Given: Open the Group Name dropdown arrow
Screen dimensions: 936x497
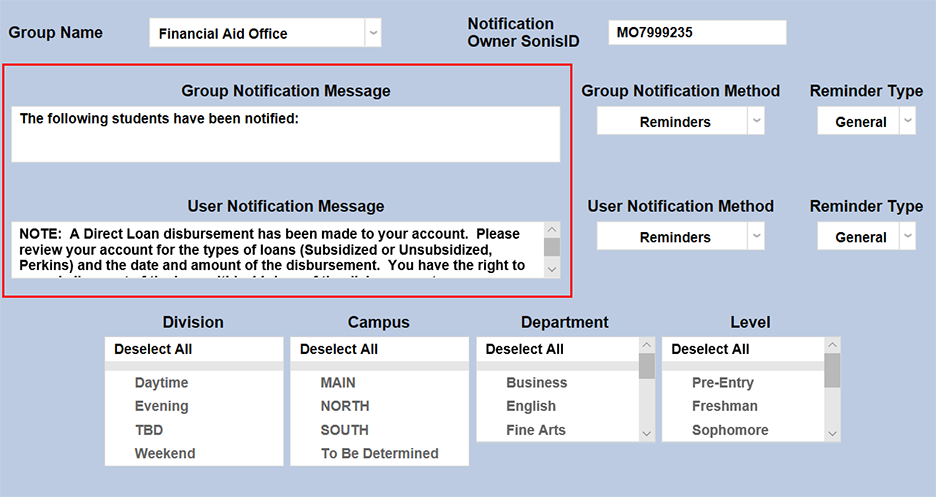Looking at the screenshot, I should [x=373, y=33].
